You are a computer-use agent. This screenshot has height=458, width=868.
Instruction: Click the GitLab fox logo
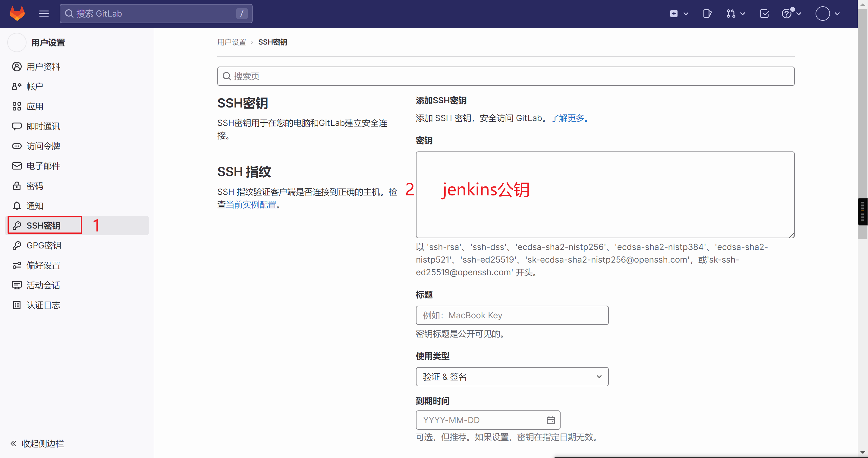[x=17, y=14]
